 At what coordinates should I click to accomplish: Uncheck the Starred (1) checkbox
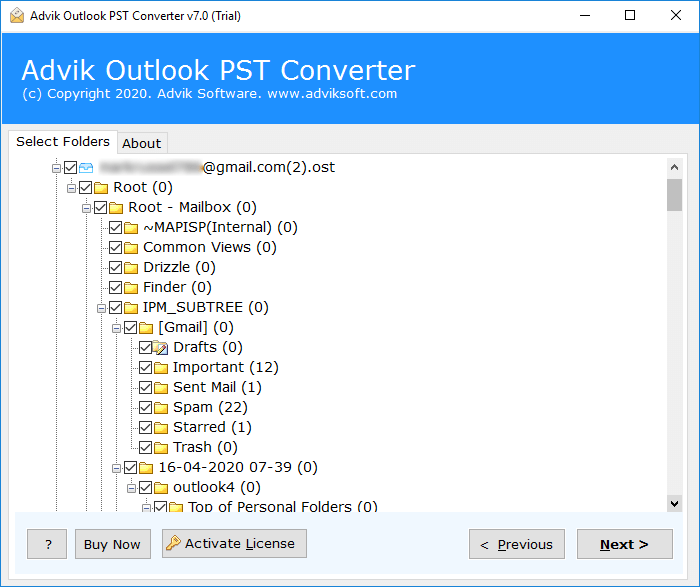tap(146, 428)
